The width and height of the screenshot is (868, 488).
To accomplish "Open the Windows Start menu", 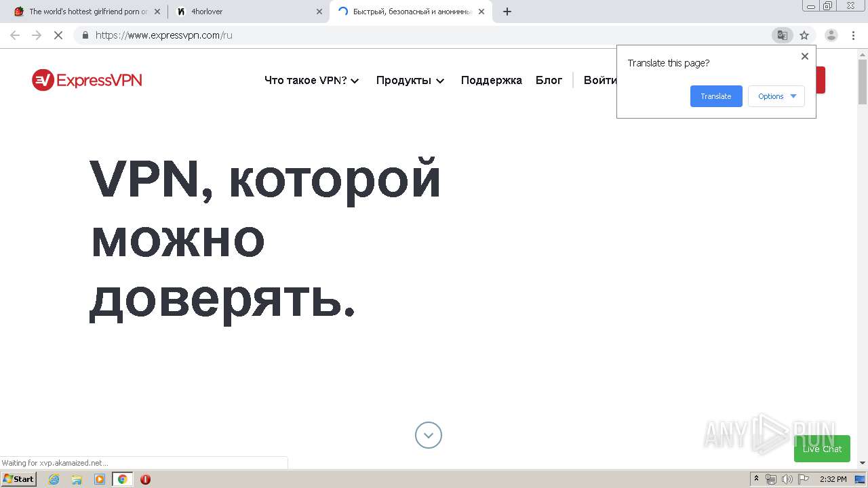I will click(19, 479).
